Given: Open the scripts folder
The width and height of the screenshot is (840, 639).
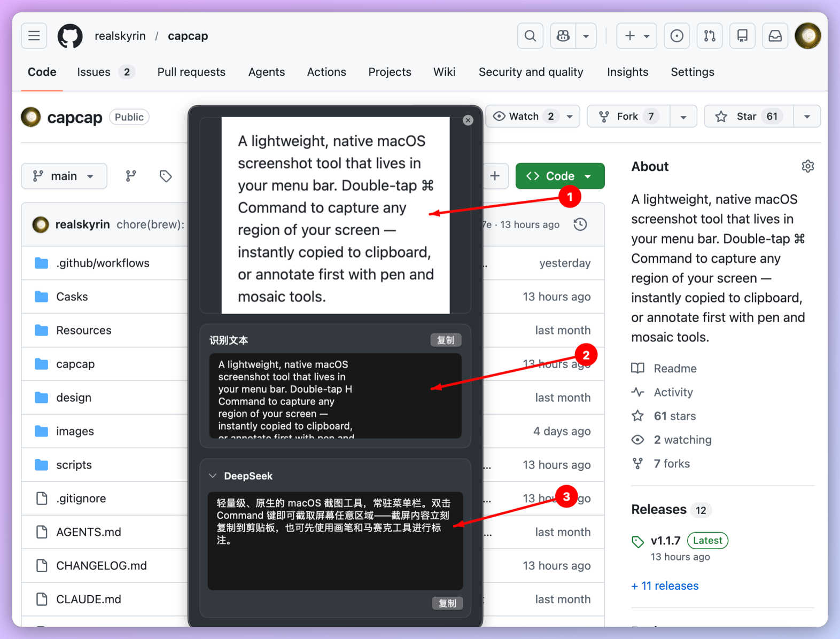Looking at the screenshot, I should tap(74, 465).
